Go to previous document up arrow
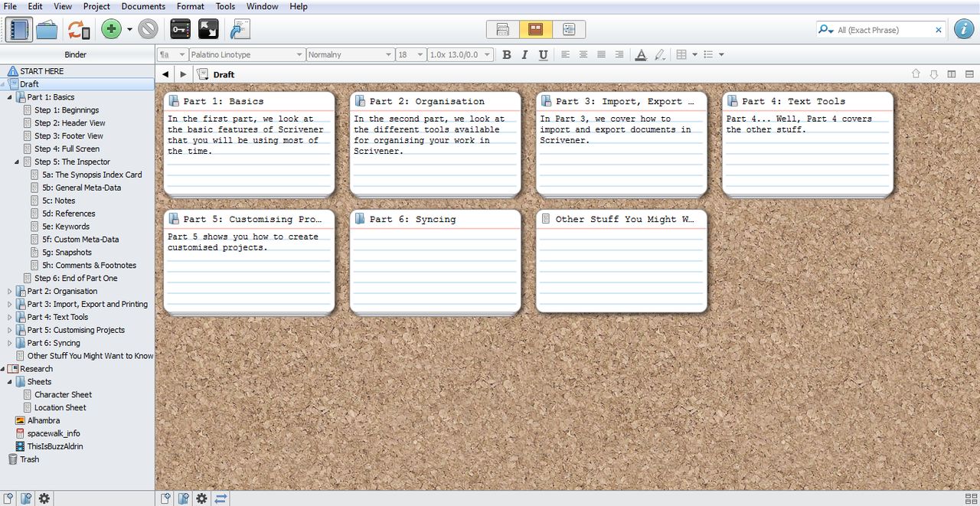The image size is (980, 506). click(x=916, y=74)
